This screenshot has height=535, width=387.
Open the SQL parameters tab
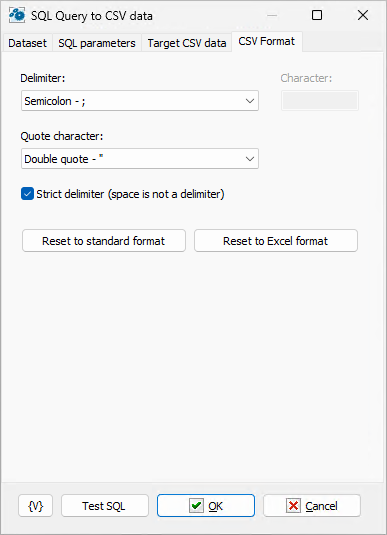pyautogui.click(x=97, y=43)
